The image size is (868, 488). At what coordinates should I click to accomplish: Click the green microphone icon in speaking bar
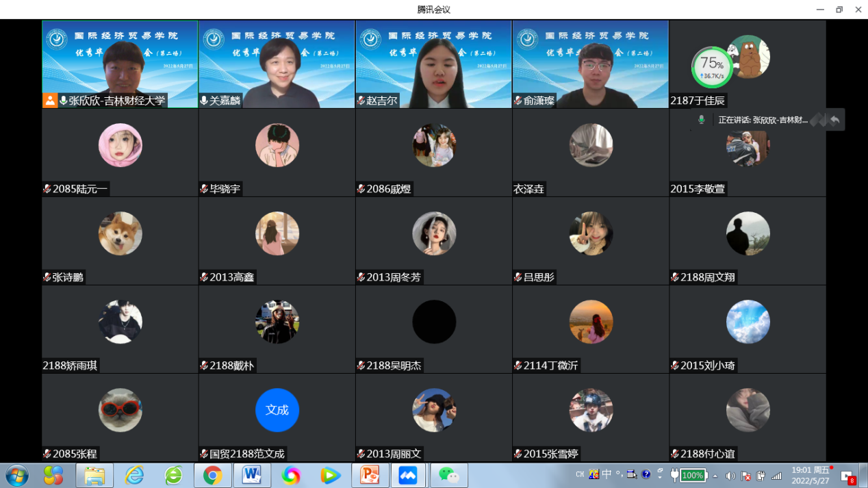(701, 120)
